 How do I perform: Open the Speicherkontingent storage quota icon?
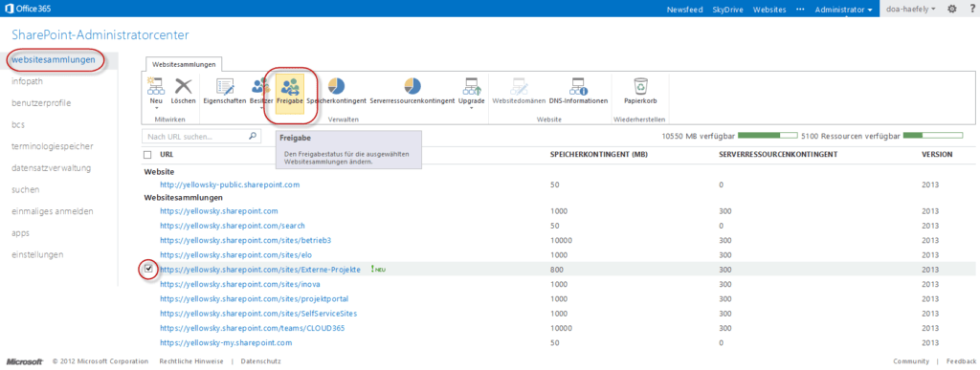[336, 86]
